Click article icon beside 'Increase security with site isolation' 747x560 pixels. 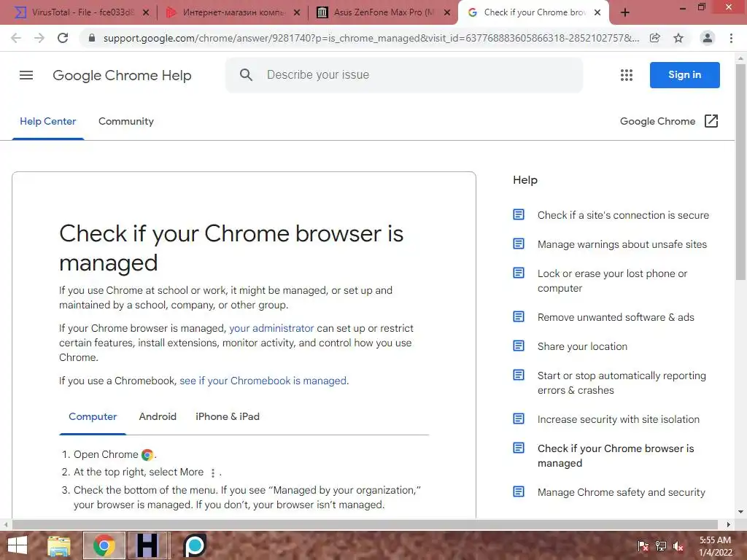[x=519, y=419]
